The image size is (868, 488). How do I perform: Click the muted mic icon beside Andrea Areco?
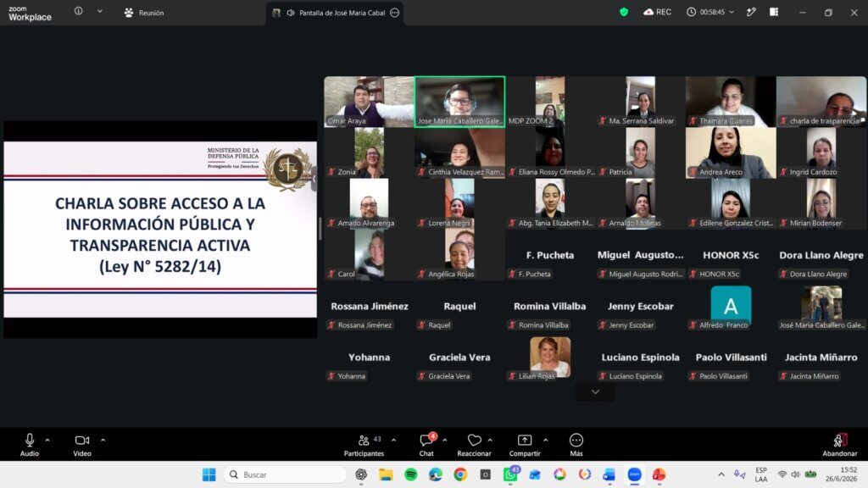point(693,172)
